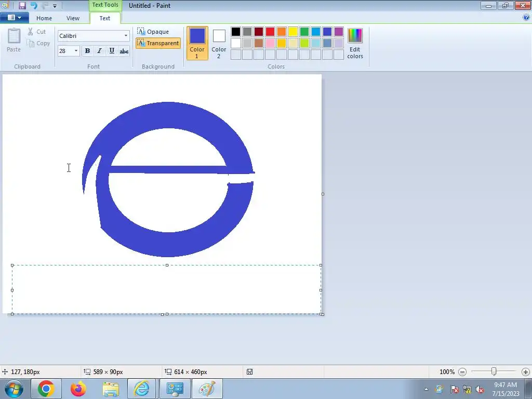Click the Action Center flag tray icon
Screen dimensions: 532x399
tap(454, 389)
